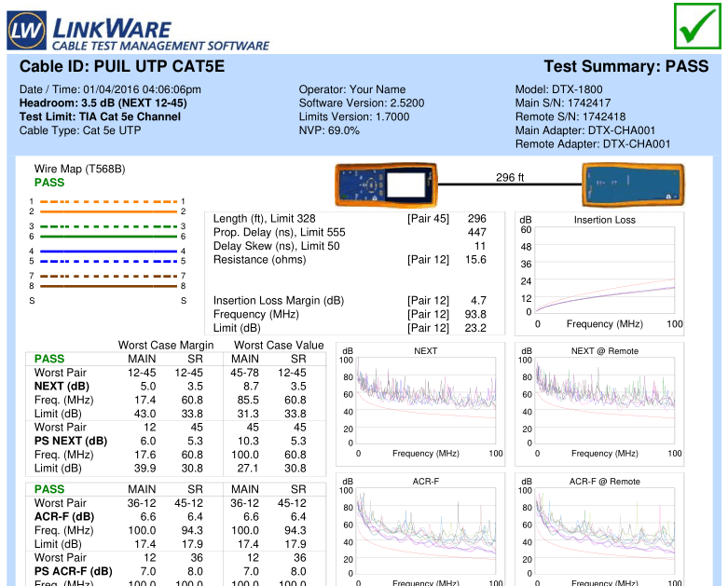Select 'Resistance (ohms)' row label
This screenshot has height=586, width=728.
coord(259,259)
